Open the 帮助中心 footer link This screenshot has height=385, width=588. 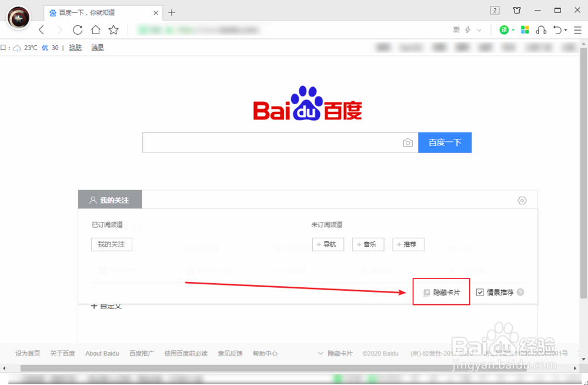pos(265,353)
